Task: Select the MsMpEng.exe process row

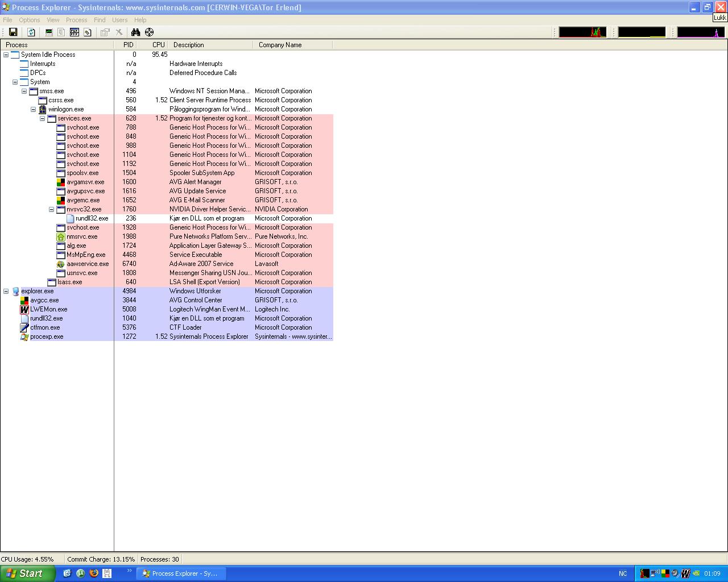Action: 167,255
